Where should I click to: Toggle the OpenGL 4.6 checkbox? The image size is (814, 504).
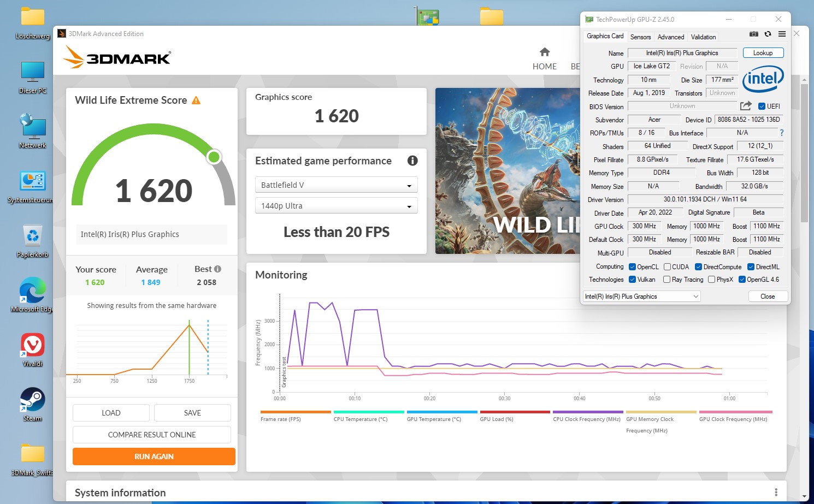742,280
